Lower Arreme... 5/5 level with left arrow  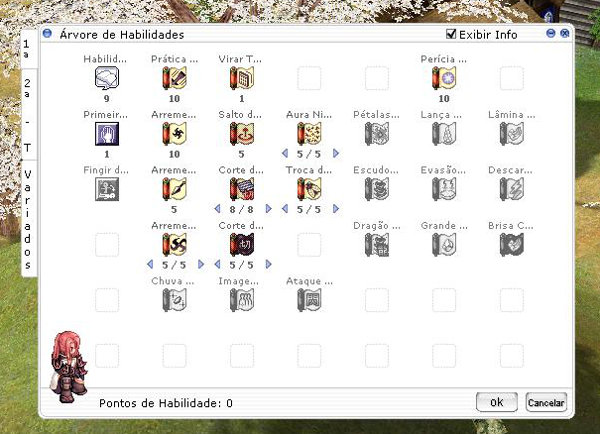pos(150,264)
